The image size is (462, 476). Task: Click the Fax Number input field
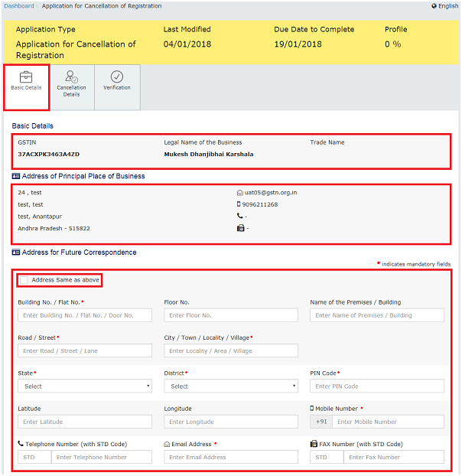point(394,457)
